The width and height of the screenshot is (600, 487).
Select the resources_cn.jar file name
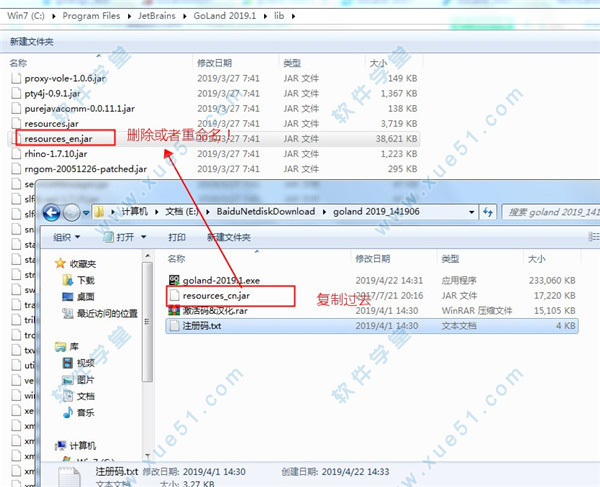pos(216,296)
